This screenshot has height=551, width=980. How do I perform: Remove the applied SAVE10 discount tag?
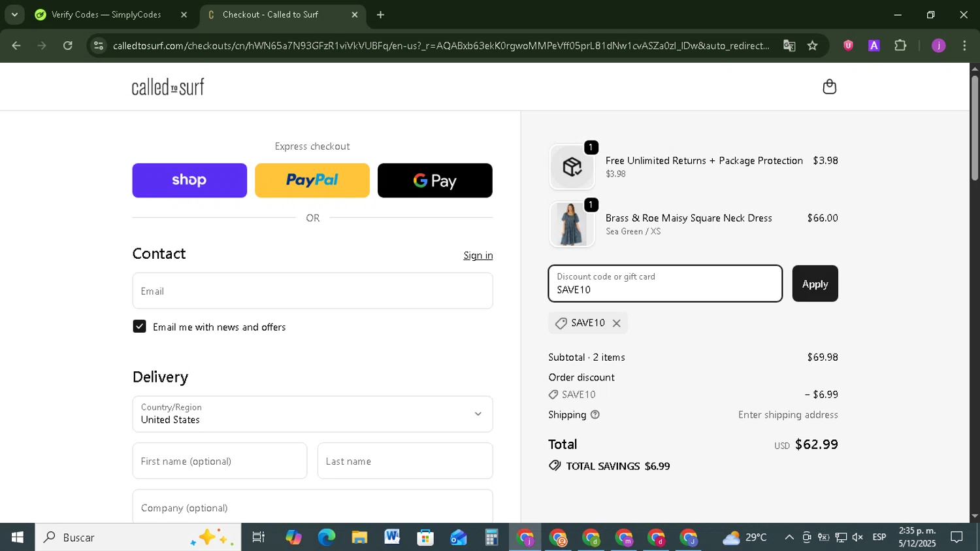[616, 323]
